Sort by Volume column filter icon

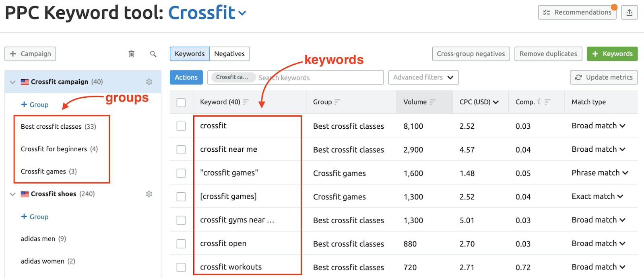(x=432, y=102)
